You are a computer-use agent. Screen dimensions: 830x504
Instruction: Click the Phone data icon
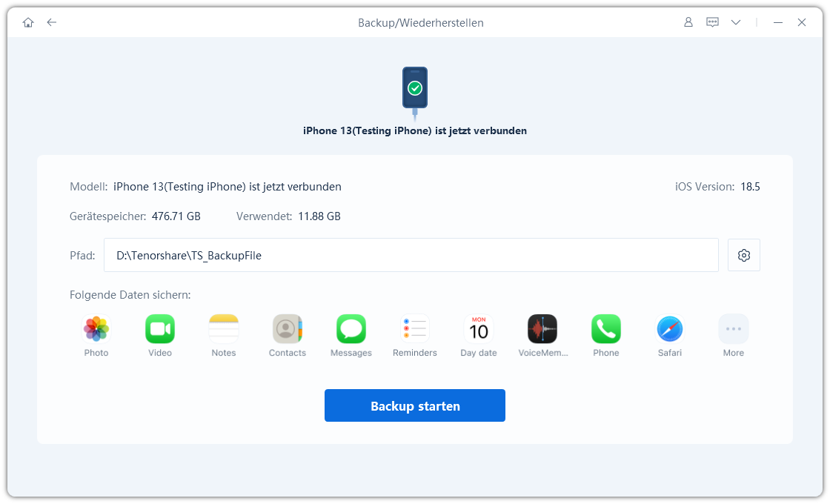coord(606,329)
